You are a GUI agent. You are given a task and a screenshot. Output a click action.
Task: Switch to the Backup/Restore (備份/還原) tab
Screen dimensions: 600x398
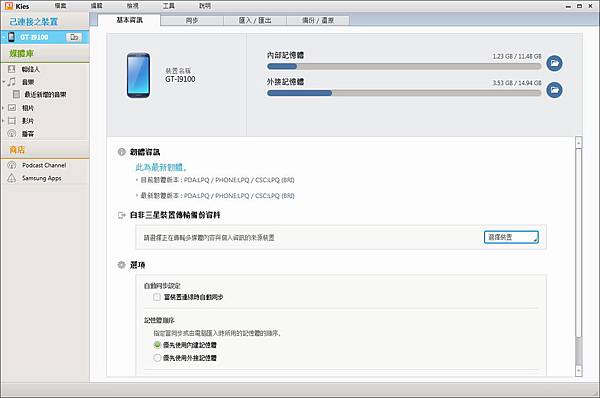point(318,20)
